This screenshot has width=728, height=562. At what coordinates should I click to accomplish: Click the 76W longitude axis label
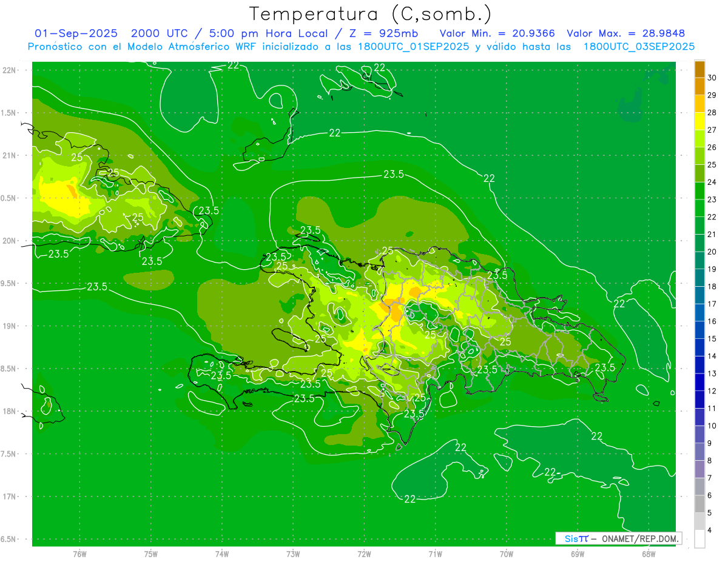coord(79,554)
